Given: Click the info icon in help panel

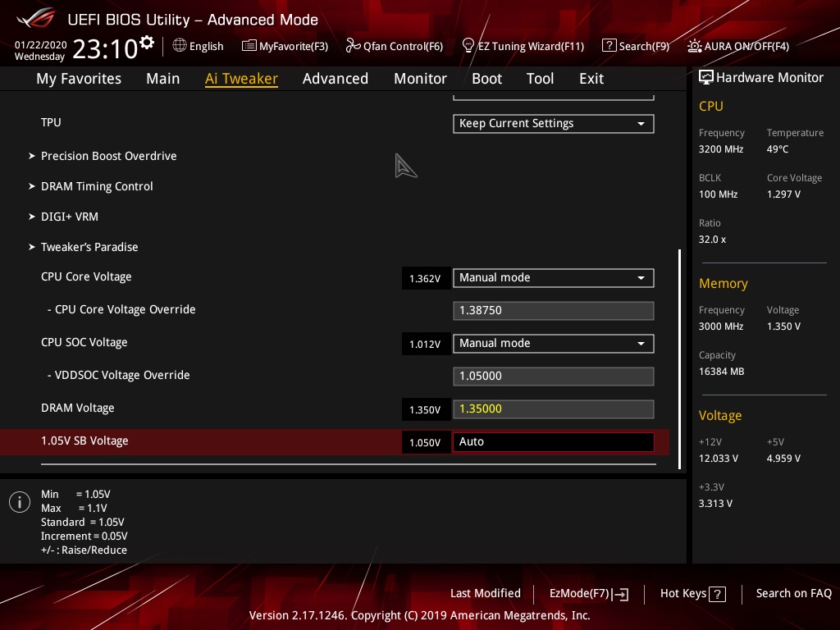Looking at the screenshot, I should pos(20,502).
